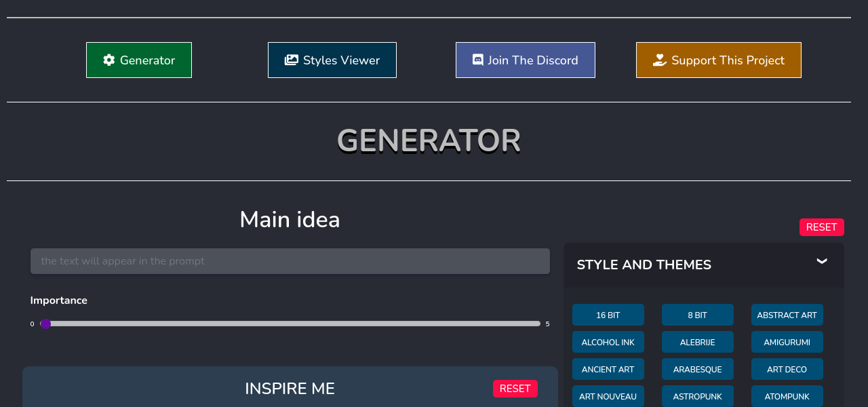Enable the AMIGURUMI style tag

(x=787, y=342)
